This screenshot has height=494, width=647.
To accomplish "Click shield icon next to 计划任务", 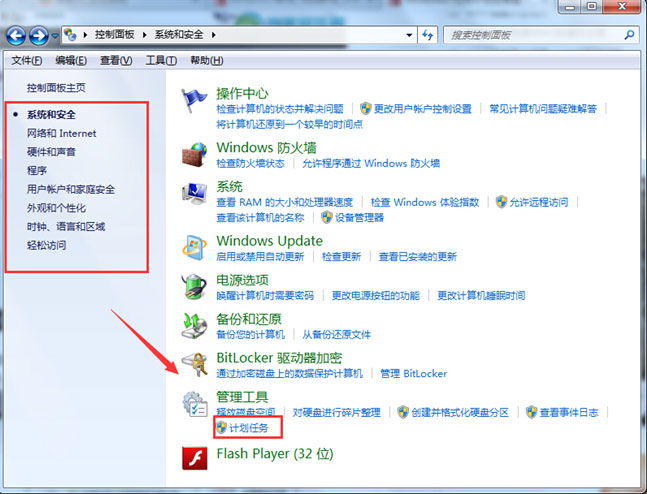I will [221, 428].
